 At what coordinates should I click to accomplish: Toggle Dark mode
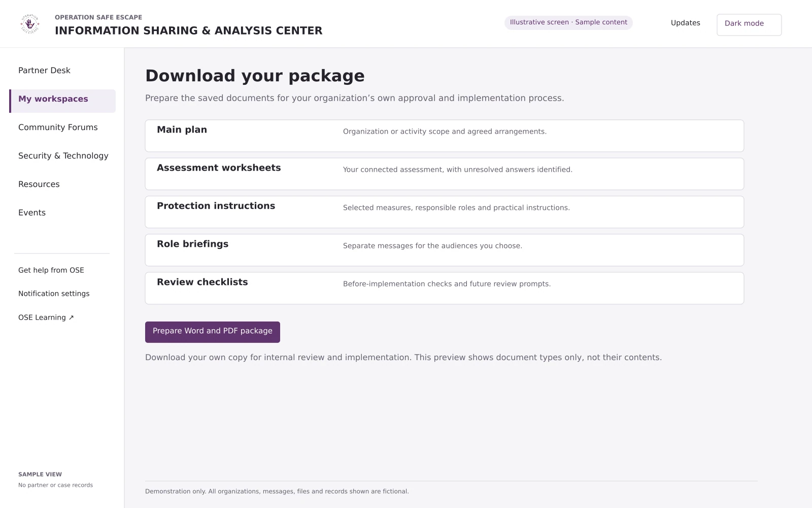tap(749, 24)
